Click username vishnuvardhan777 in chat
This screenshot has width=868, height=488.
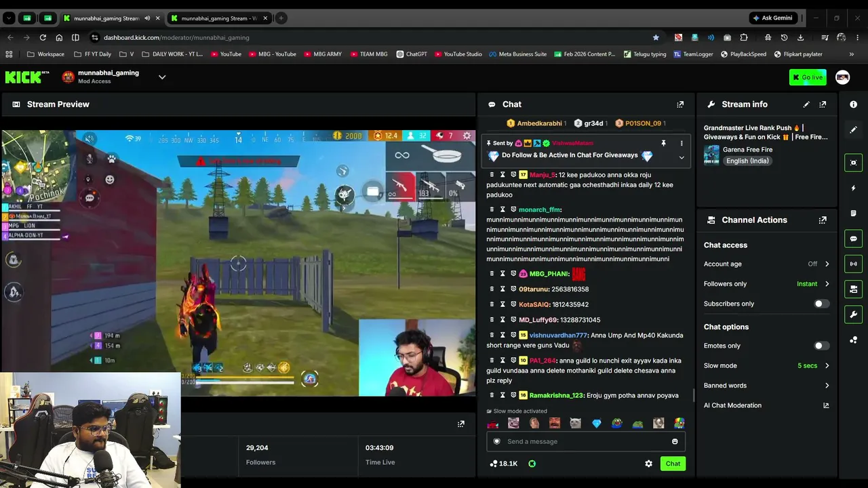point(558,335)
